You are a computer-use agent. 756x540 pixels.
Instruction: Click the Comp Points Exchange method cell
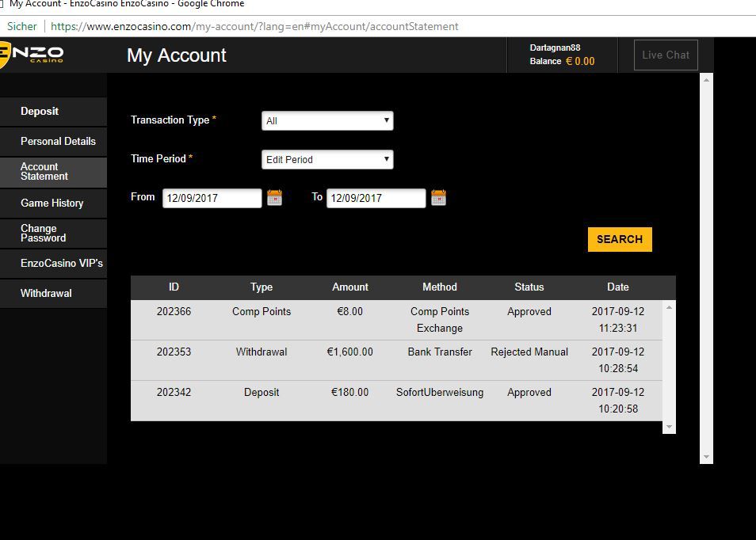point(440,320)
